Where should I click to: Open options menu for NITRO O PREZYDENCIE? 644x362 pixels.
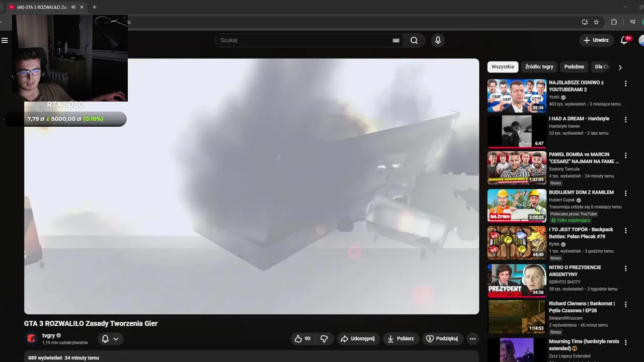626,268
